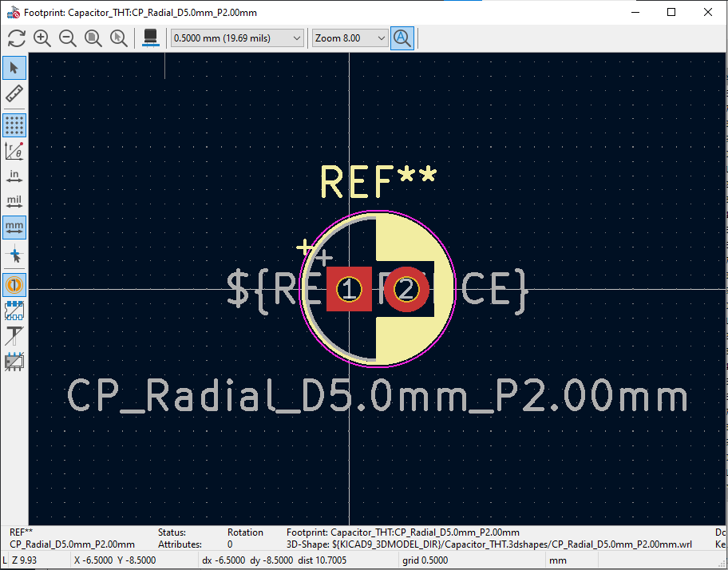Toggle full-window crosshair cursor
Screen dimensions: 728x570
[14, 255]
